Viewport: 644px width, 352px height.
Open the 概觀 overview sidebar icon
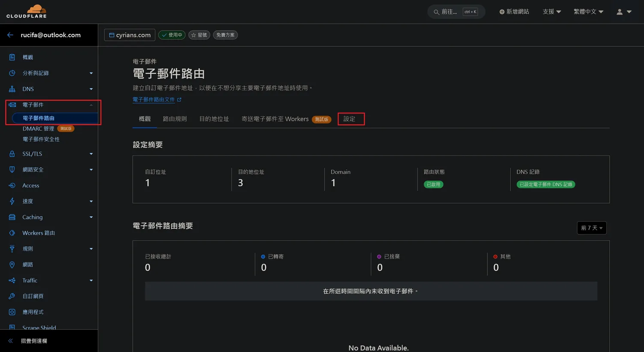12,57
